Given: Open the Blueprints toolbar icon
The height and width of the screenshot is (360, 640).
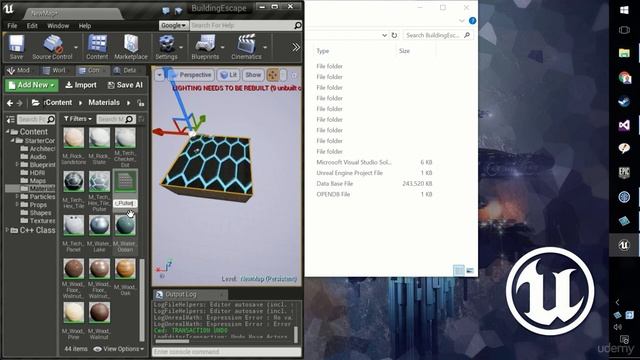Looking at the screenshot, I should [x=205, y=47].
